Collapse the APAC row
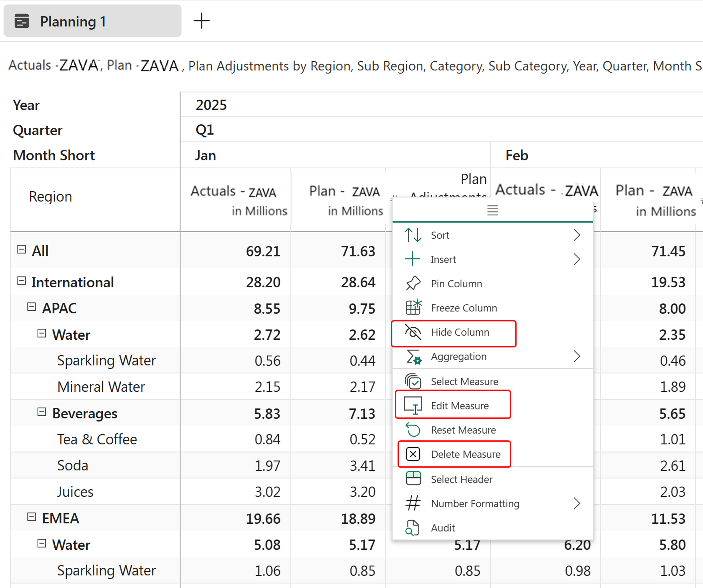 31,307
